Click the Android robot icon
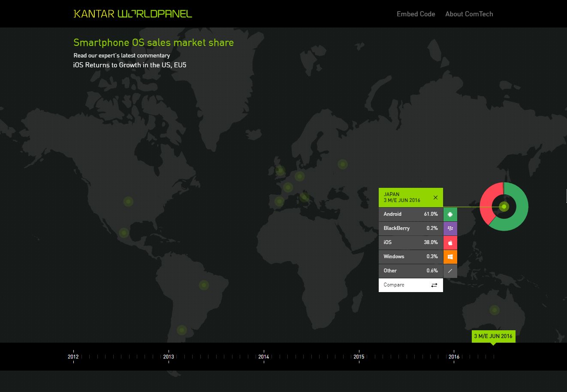The height and width of the screenshot is (392, 567). coord(450,214)
